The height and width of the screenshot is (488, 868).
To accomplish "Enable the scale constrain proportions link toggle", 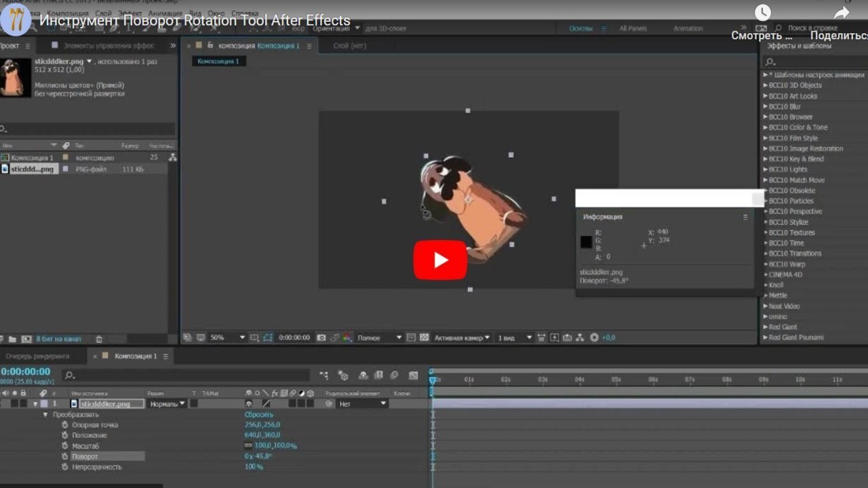I will click(x=248, y=445).
